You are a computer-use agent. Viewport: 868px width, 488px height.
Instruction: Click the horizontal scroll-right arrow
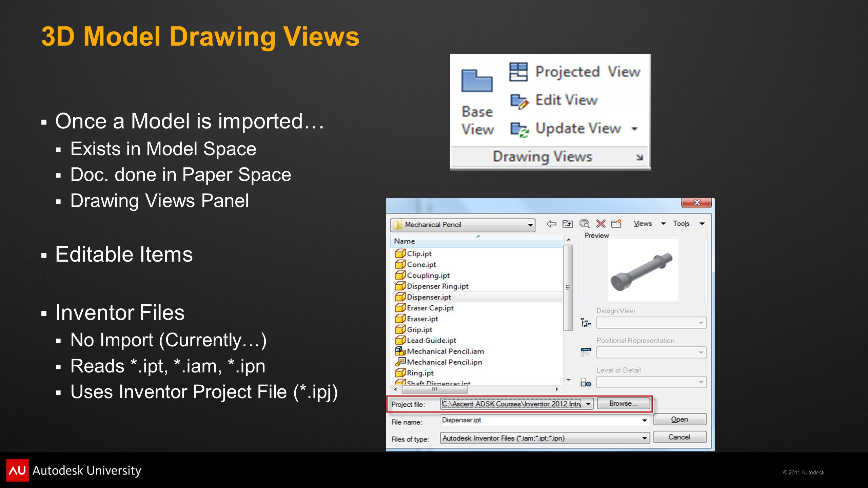click(557, 389)
